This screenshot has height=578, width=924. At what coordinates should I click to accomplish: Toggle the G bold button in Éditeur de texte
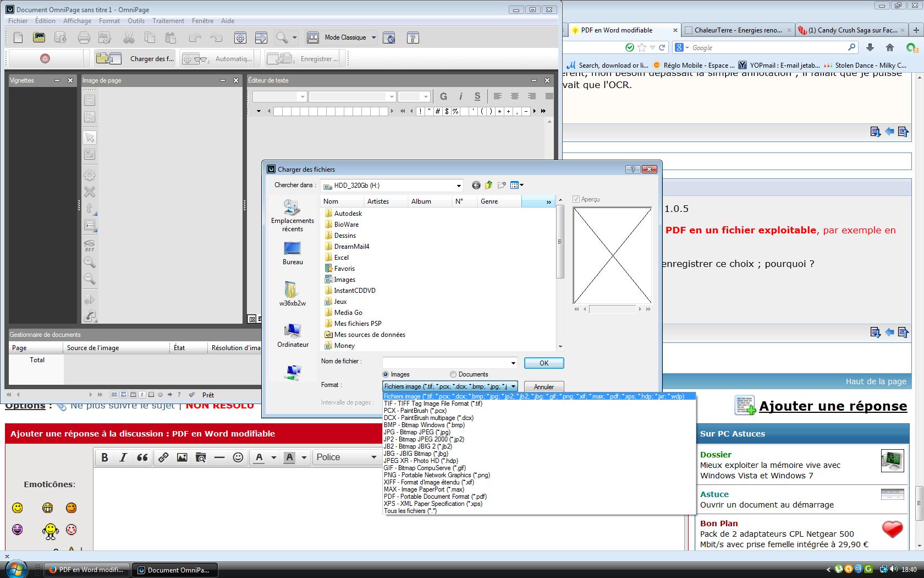444,96
